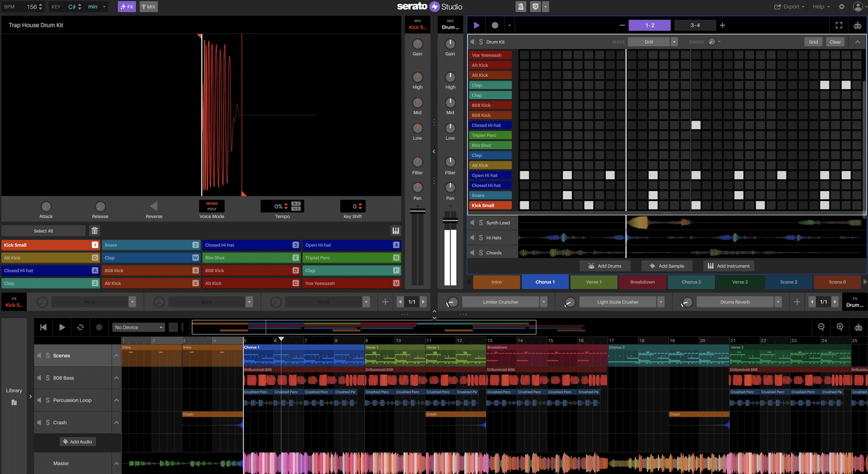Click Add Drums
The height and width of the screenshot is (474, 868).
tap(604, 266)
